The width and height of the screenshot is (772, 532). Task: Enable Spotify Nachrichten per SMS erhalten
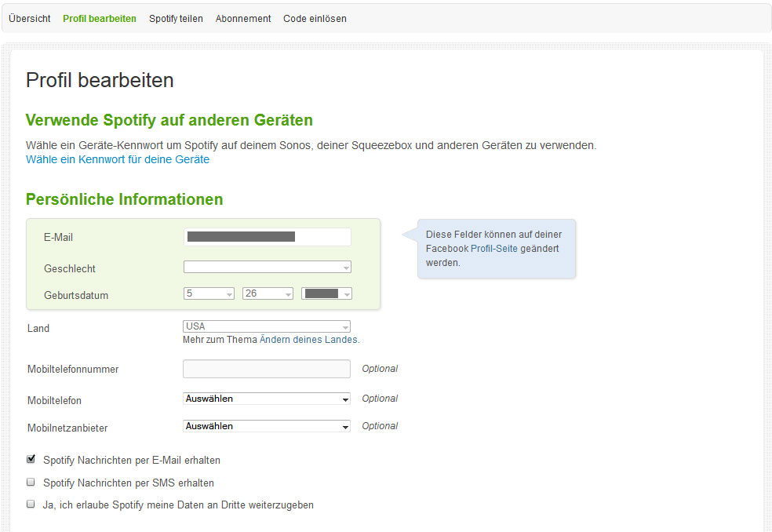[31, 482]
